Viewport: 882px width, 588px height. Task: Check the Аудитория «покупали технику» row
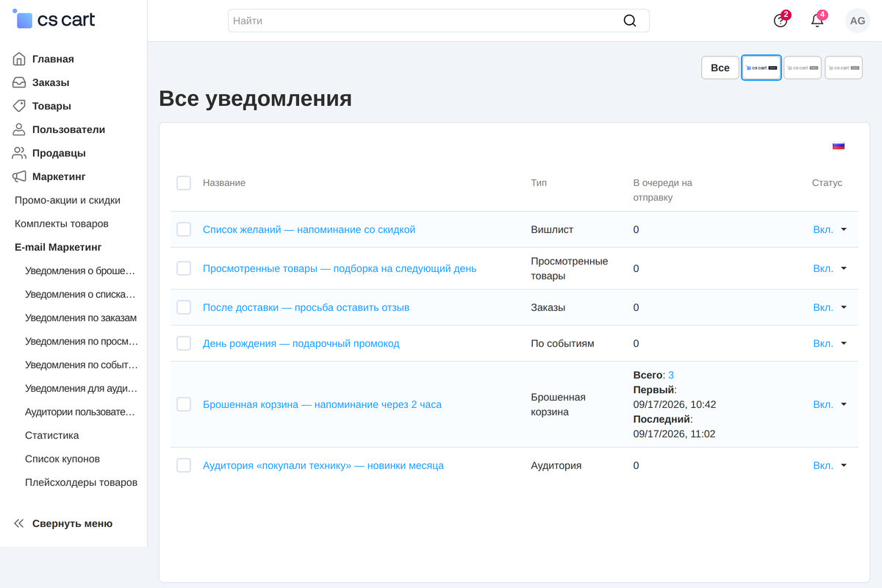tap(184, 465)
